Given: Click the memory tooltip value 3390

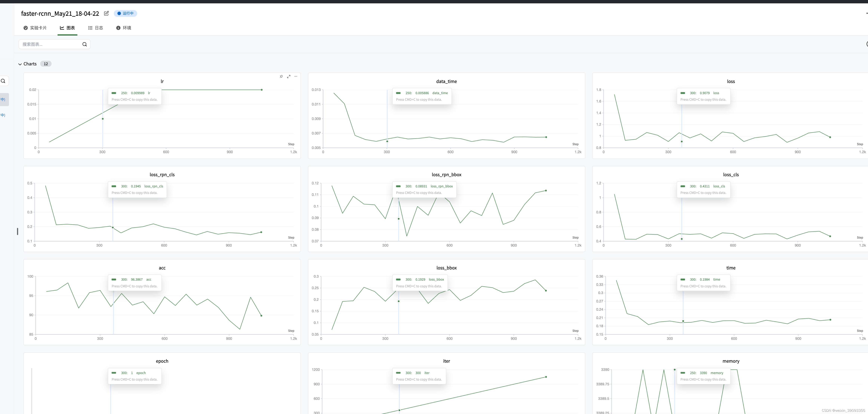Looking at the screenshot, I should point(703,373).
